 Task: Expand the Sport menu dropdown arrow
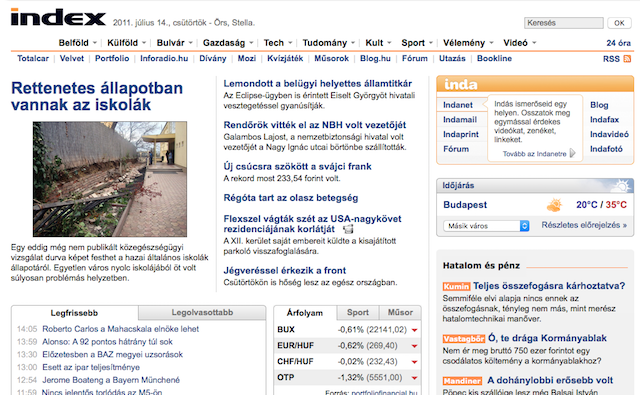431,43
